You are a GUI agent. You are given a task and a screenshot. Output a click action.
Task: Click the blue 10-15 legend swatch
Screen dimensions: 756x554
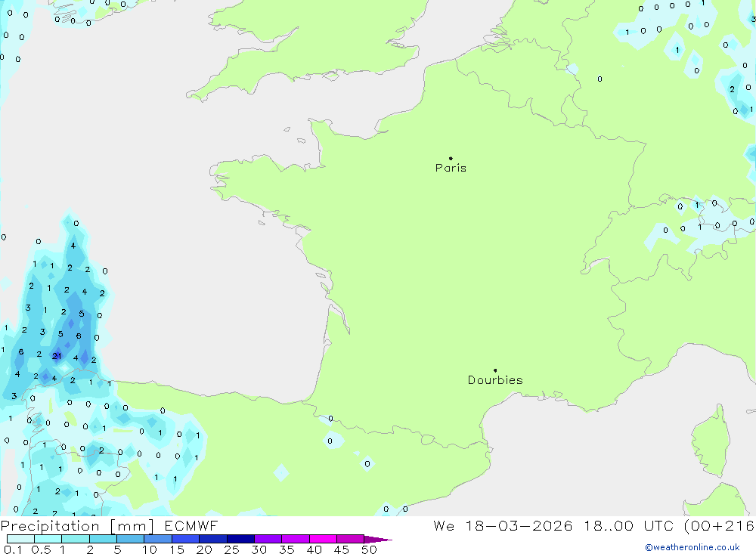click(x=158, y=539)
